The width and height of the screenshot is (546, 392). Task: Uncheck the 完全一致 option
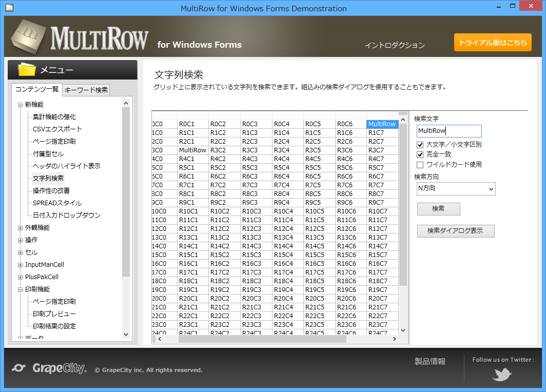pos(420,155)
